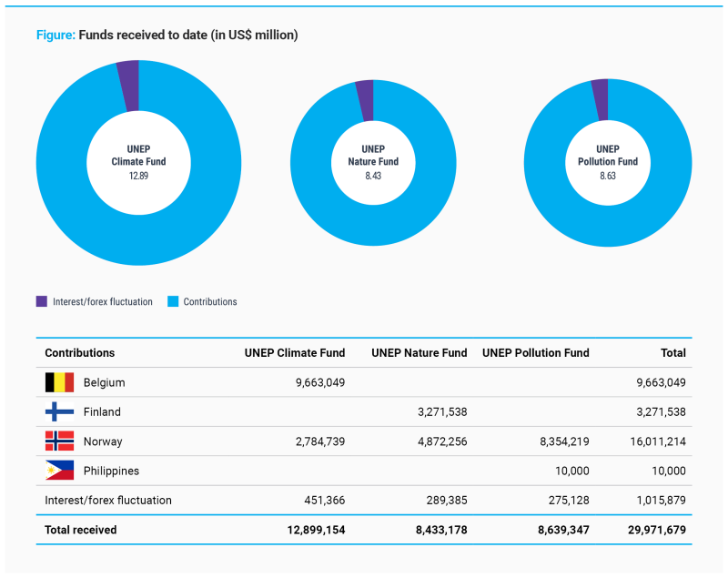Click Norway's total value 16,011,214
Screen dimensions: 728x578
point(658,441)
